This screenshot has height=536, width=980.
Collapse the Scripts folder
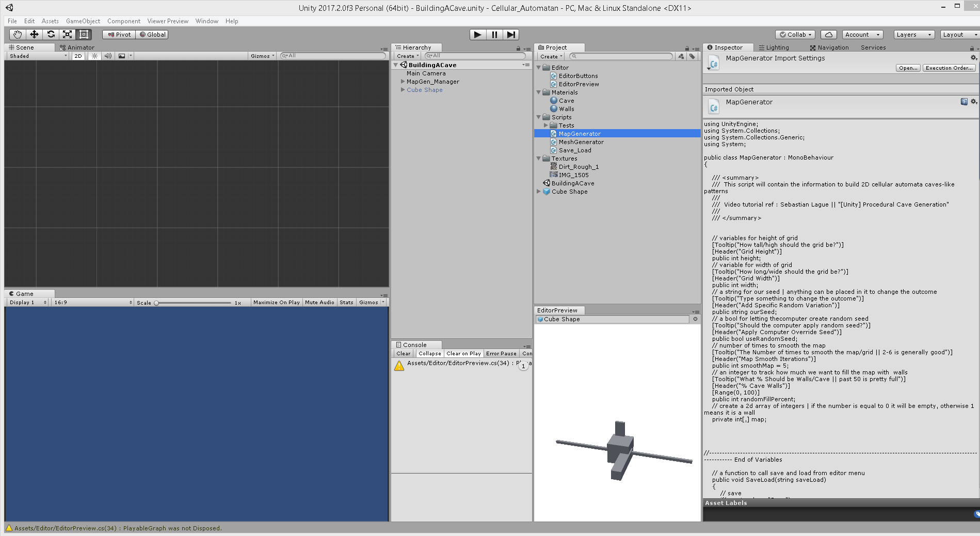tap(539, 117)
